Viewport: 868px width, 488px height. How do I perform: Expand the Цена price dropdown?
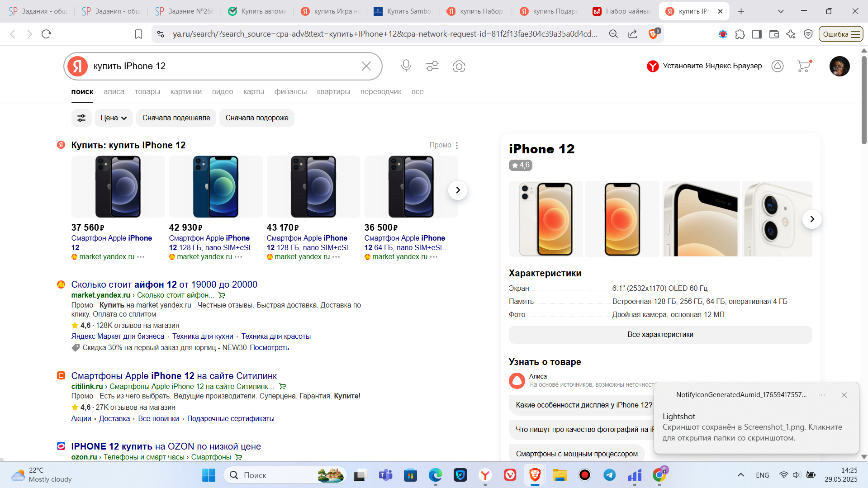point(114,118)
